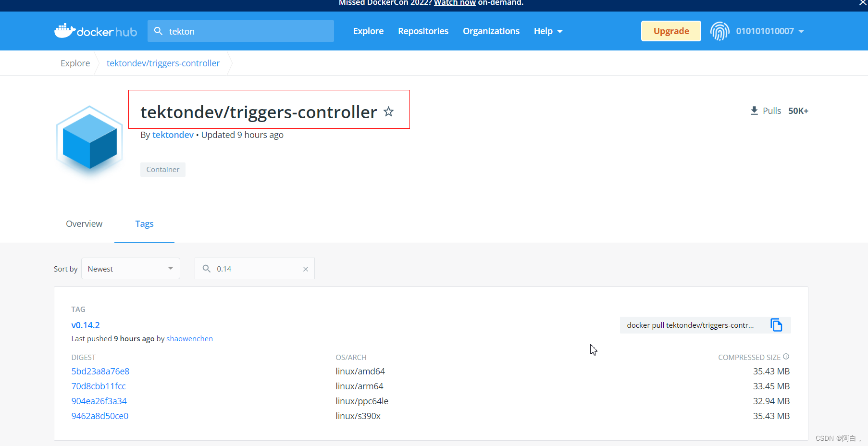Click the linux/amd64 architecture text

tap(360, 372)
